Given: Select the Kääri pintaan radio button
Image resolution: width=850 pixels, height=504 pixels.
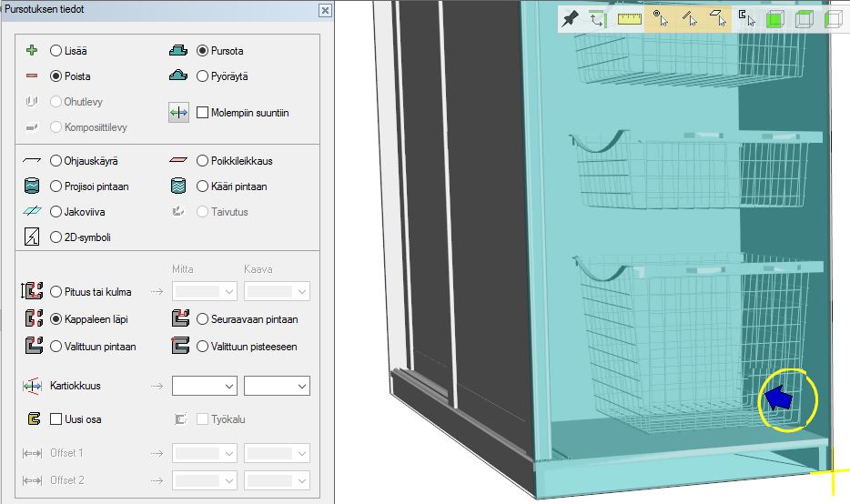Looking at the screenshot, I should pos(202,186).
